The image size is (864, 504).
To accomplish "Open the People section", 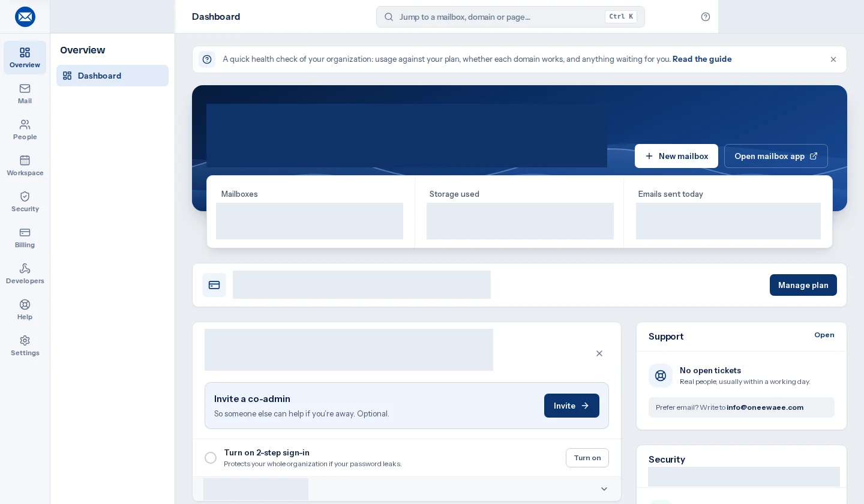I will pyautogui.click(x=25, y=130).
